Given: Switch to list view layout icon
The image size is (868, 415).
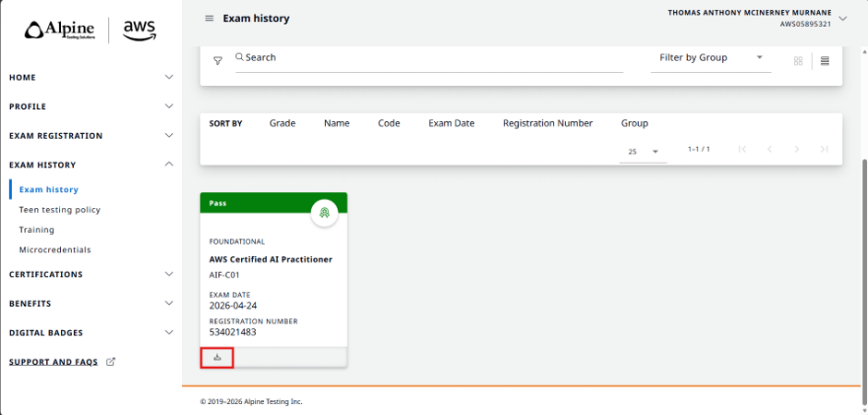Looking at the screenshot, I should [825, 61].
